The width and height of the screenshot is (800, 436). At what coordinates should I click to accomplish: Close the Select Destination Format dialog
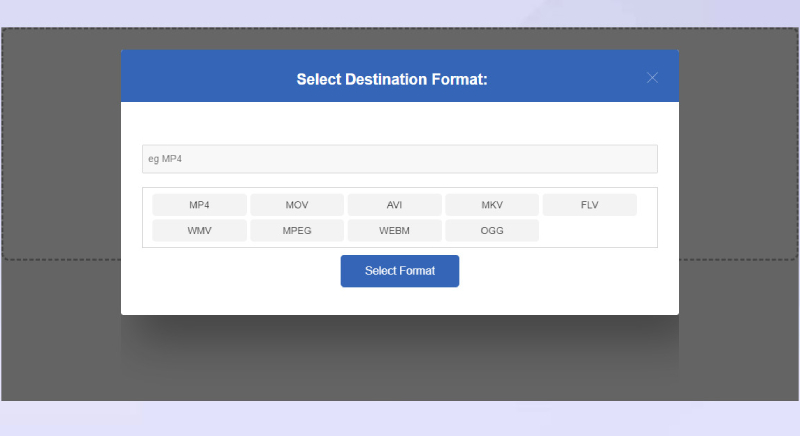point(652,78)
